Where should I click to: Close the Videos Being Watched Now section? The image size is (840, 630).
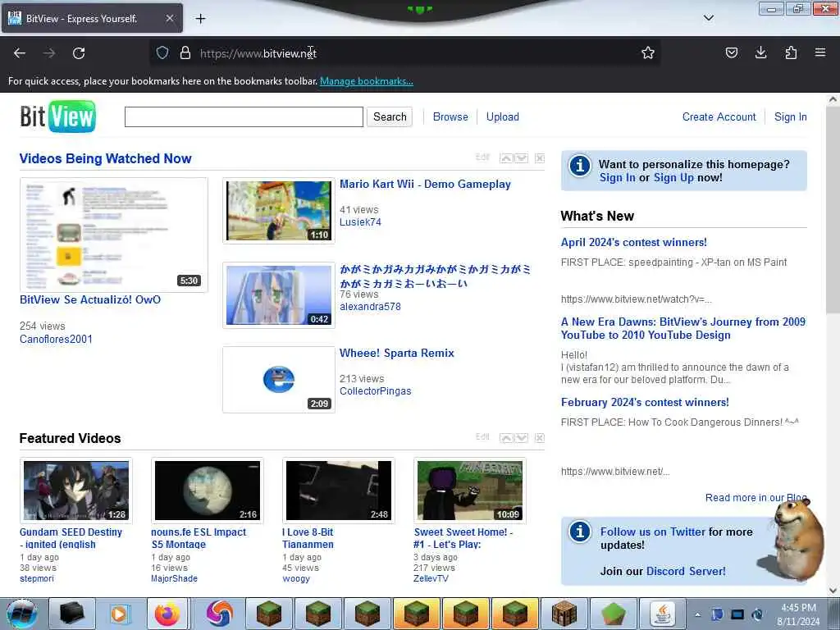[x=540, y=158]
